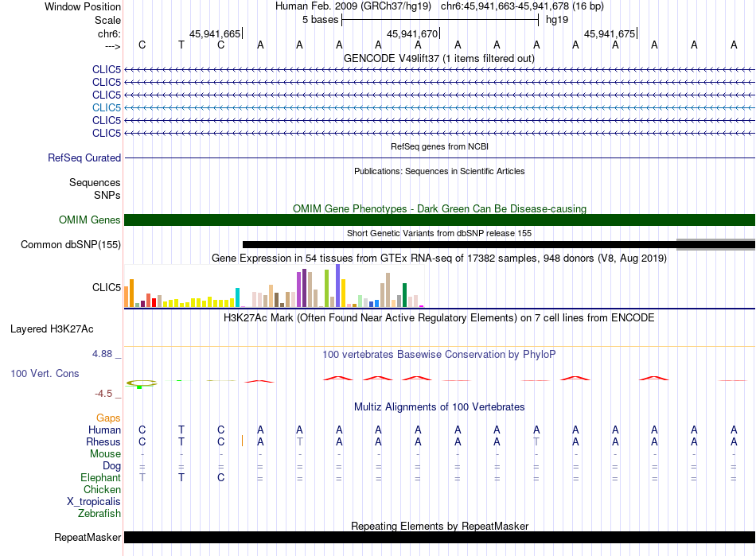The width and height of the screenshot is (756, 556).
Task: Click the green PhyloP conservation loop marker
Action: (x=142, y=383)
